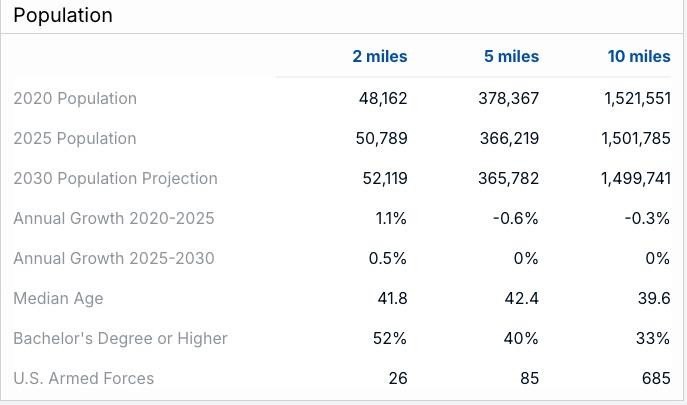Click the Annual Growth 2025-2030 label
Viewport: 687px width, 405px height.
(x=114, y=258)
